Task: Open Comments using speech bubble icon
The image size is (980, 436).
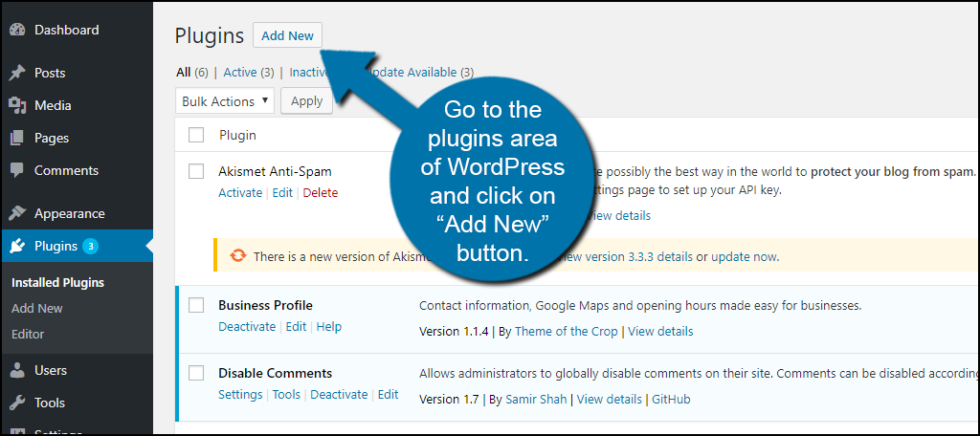Action: point(17,171)
